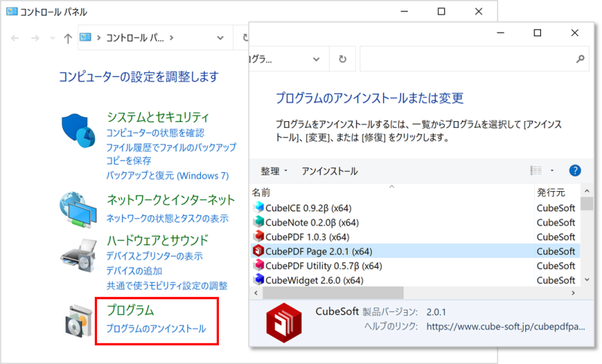Click the Hardware and Sound printer icon
Screen dimensions: 602x364
[x=79, y=256]
